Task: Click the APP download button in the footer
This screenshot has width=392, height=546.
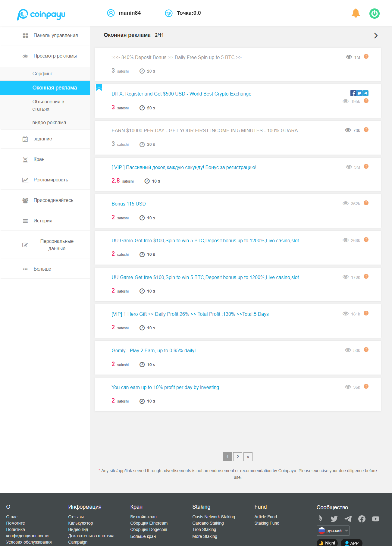Action: (x=352, y=543)
